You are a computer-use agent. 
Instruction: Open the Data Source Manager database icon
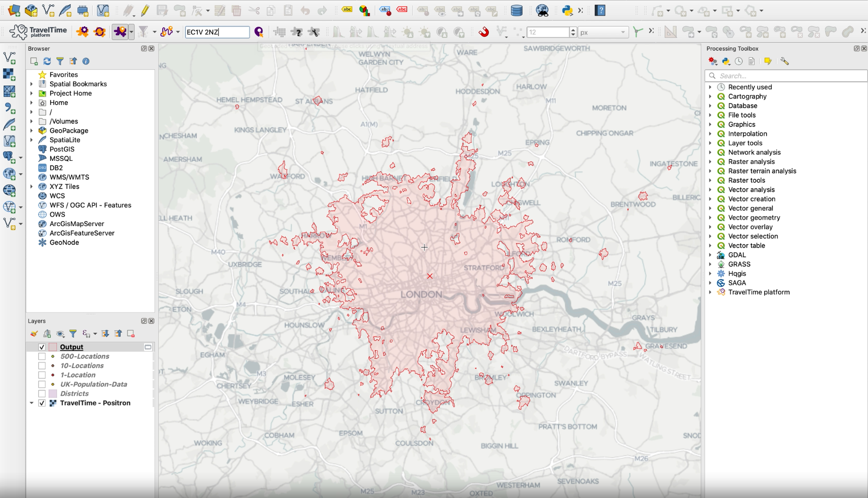point(516,11)
